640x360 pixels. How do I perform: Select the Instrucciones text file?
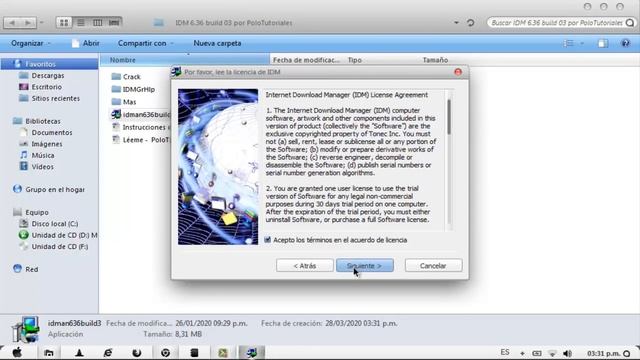click(x=141, y=127)
